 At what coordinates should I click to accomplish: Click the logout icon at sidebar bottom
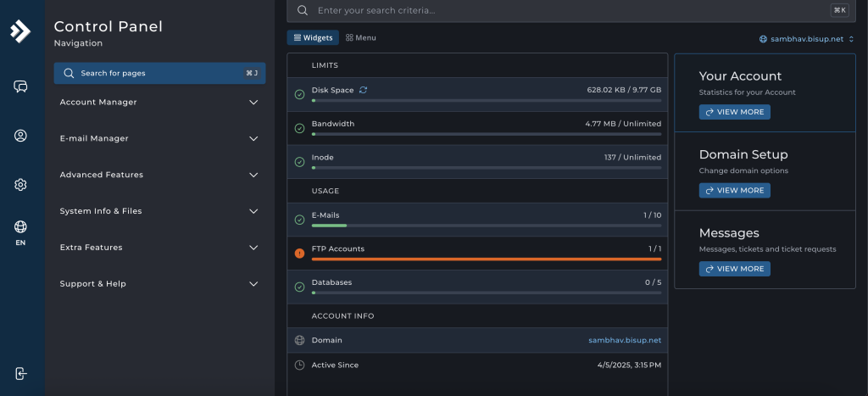pos(21,373)
